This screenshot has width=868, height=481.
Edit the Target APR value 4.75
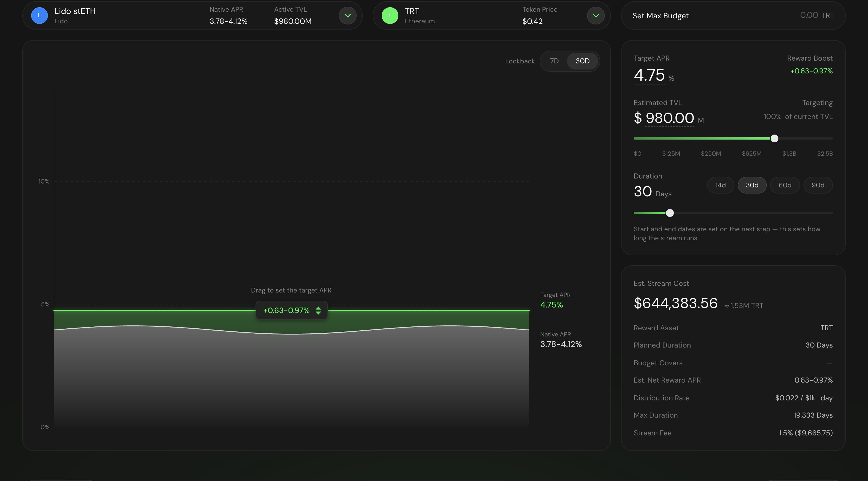[649, 75]
